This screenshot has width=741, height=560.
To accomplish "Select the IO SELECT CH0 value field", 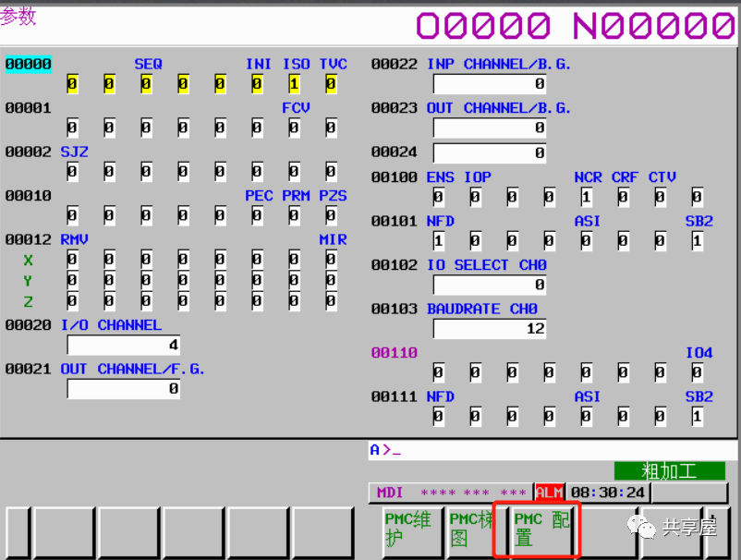I will click(x=490, y=286).
